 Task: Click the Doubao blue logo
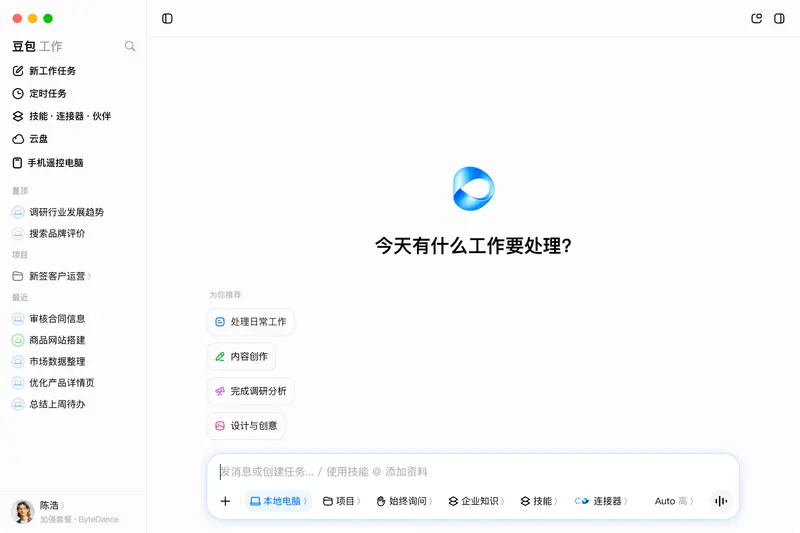[473, 188]
